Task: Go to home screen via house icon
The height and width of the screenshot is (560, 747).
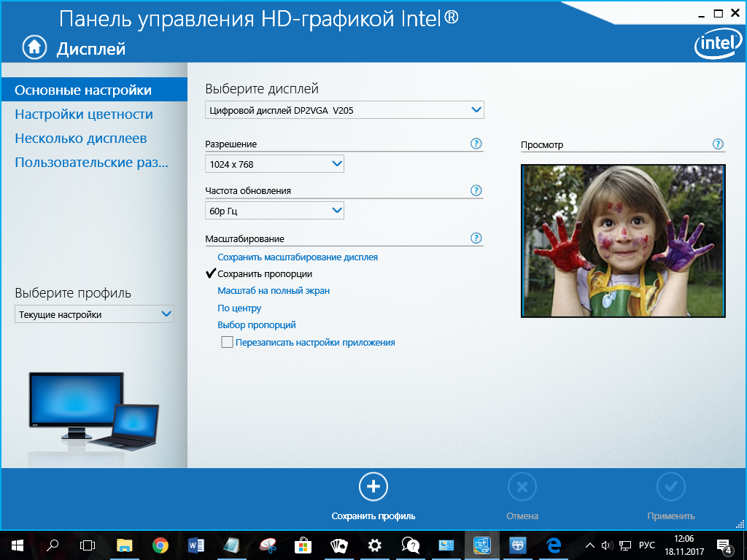Action: [34, 47]
